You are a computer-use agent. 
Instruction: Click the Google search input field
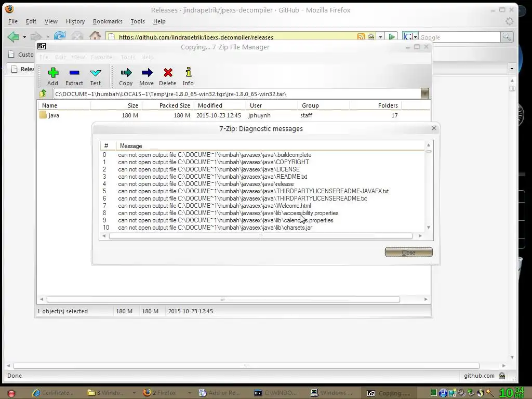[x=459, y=37]
